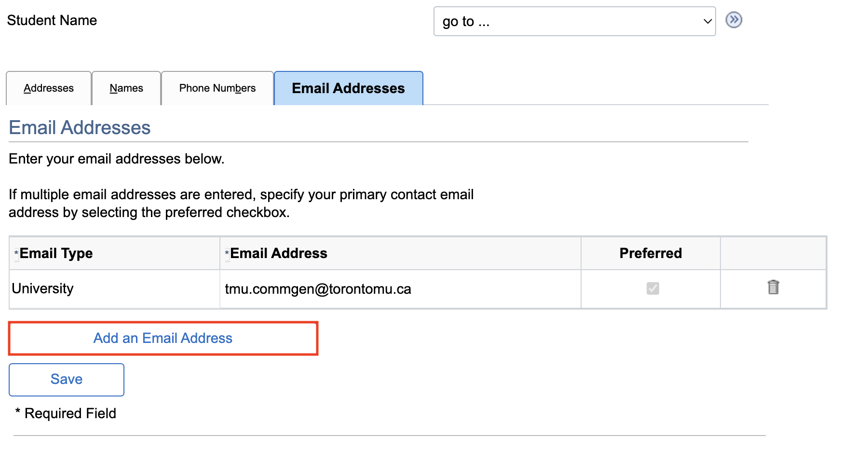The height and width of the screenshot is (464, 868).
Task: Switch to the Addresses tab
Action: click(x=49, y=88)
